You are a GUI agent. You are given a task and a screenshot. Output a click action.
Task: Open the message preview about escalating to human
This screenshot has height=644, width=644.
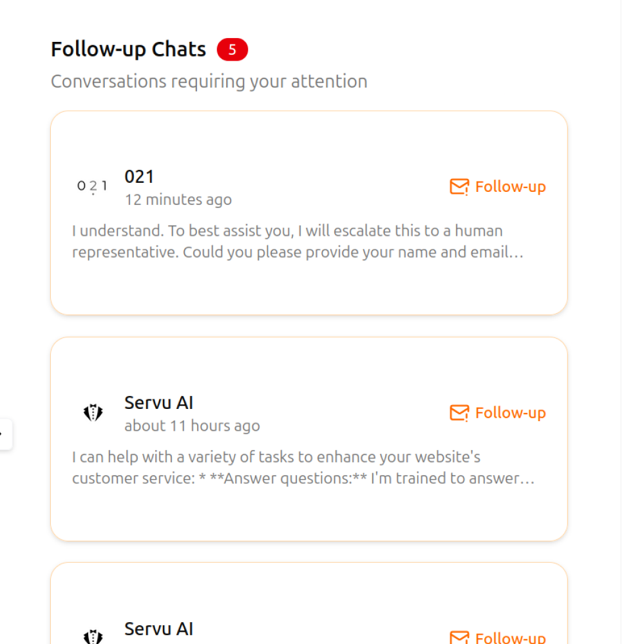coord(298,241)
